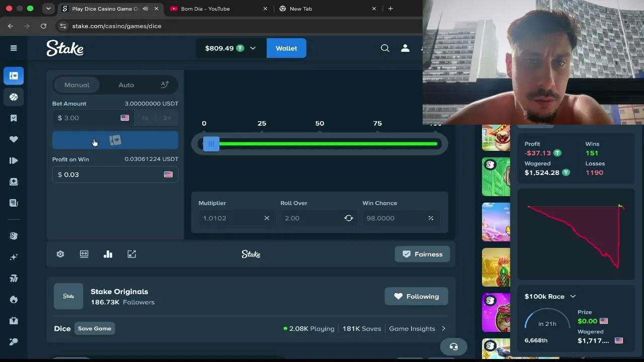View site information icon in the address bar
The image size is (644, 362).
tap(62, 26)
